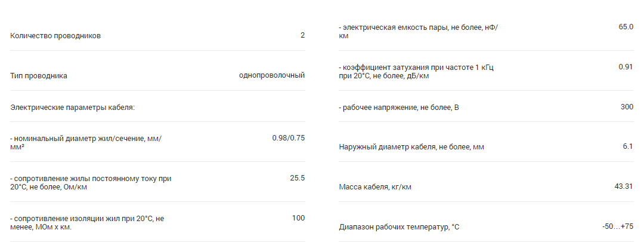644x242 pixels.
Task: Click the 'Количество проводников' label
Action: coord(55,36)
